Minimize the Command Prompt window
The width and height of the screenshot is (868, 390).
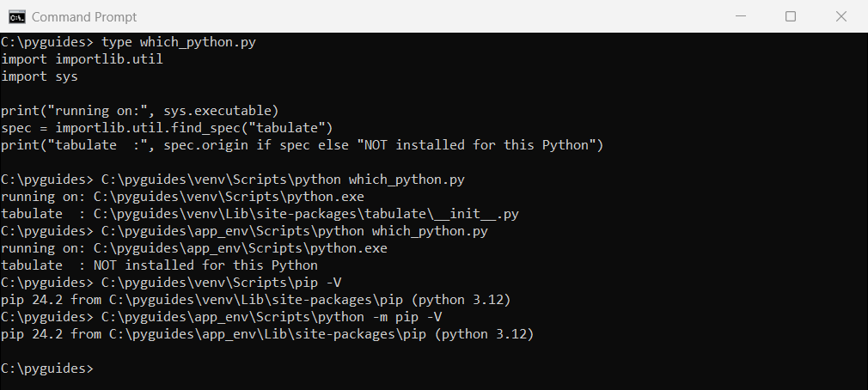(x=740, y=16)
